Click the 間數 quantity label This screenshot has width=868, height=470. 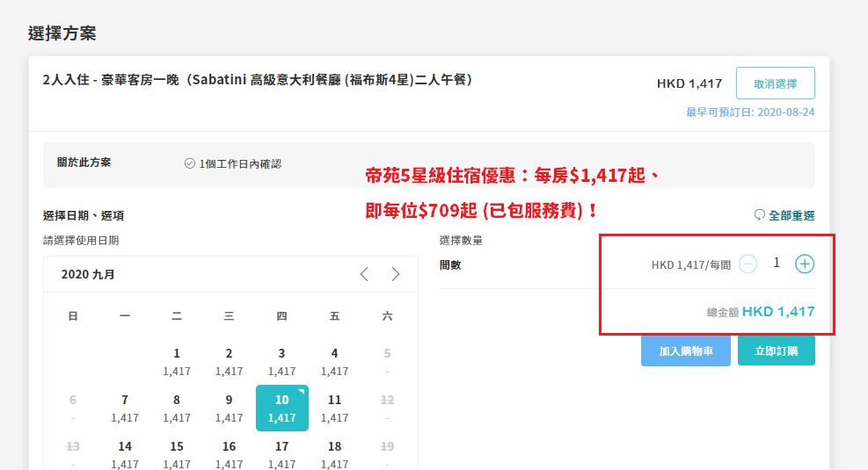tap(450, 264)
